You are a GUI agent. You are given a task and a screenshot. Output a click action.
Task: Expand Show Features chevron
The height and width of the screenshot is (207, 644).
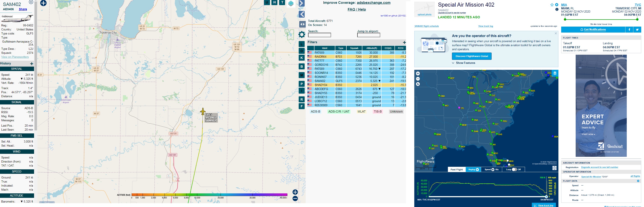453,63
